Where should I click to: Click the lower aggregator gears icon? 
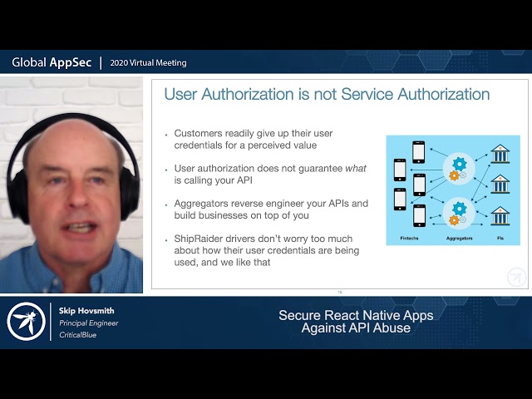459,214
